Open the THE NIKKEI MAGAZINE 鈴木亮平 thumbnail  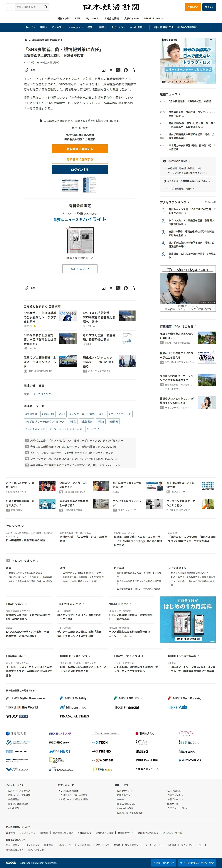(x=188, y=289)
